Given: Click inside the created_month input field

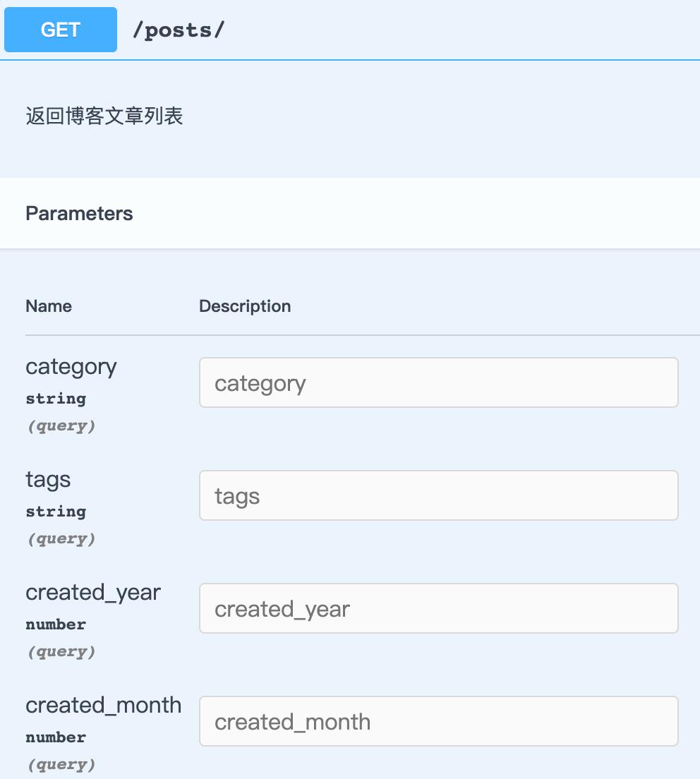Looking at the screenshot, I should coord(437,721).
